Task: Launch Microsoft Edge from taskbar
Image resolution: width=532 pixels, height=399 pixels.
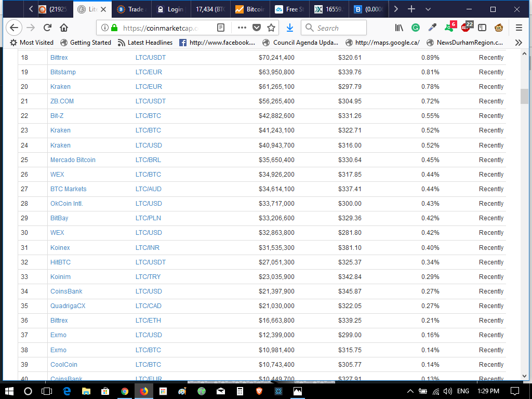Action: tap(67, 391)
